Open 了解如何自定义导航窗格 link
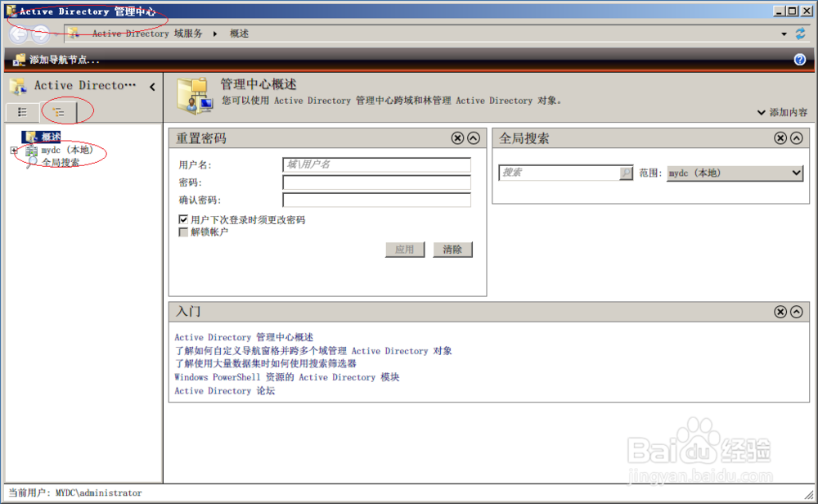The height and width of the screenshot is (504, 818). click(x=313, y=351)
